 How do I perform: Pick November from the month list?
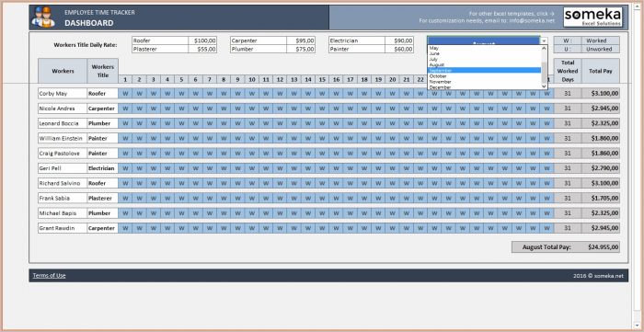point(485,81)
